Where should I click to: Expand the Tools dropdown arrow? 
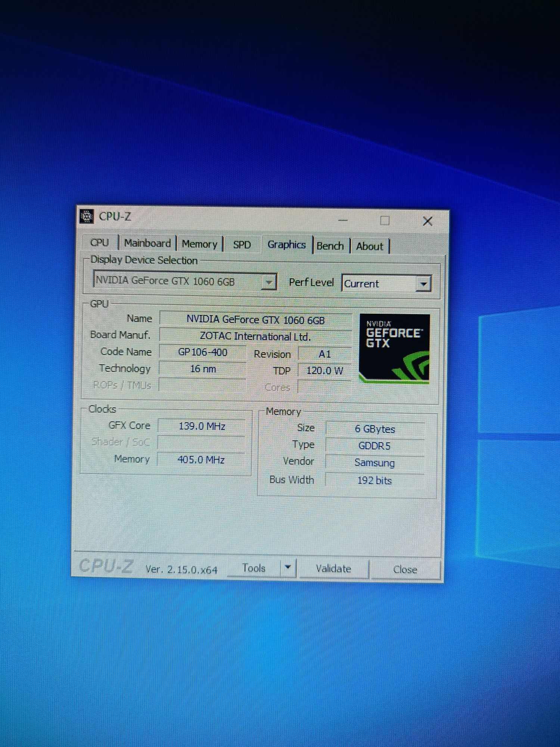coord(288,568)
